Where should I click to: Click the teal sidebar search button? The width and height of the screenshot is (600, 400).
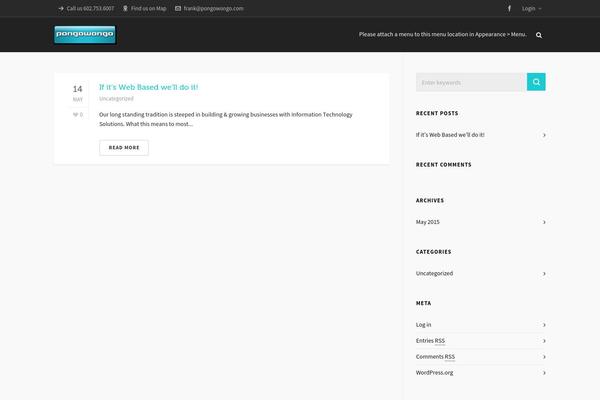click(x=536, y=82)
